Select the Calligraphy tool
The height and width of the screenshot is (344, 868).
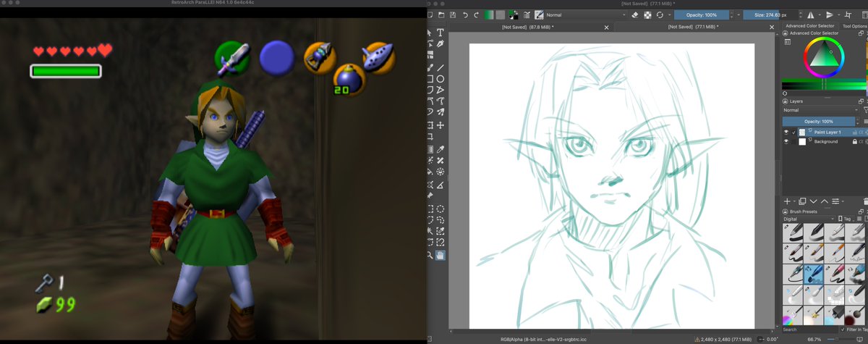(440, 44)
